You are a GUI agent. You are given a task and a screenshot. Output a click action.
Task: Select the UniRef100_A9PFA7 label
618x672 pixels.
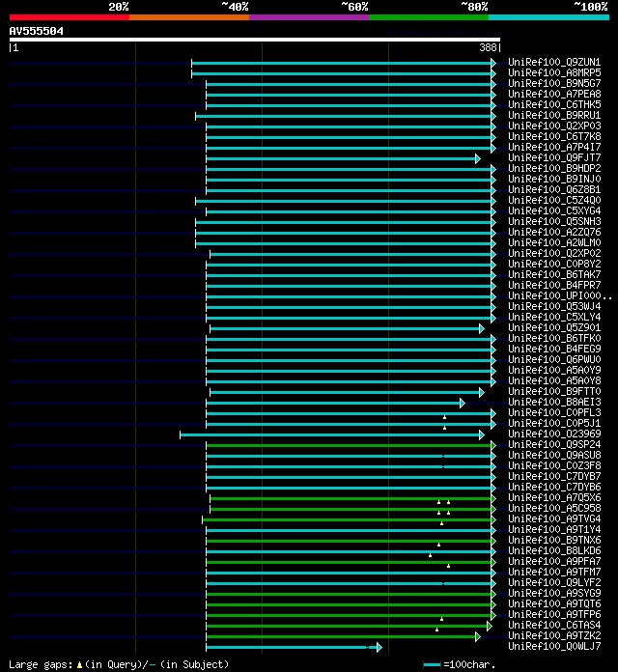(x=554, y=561)
